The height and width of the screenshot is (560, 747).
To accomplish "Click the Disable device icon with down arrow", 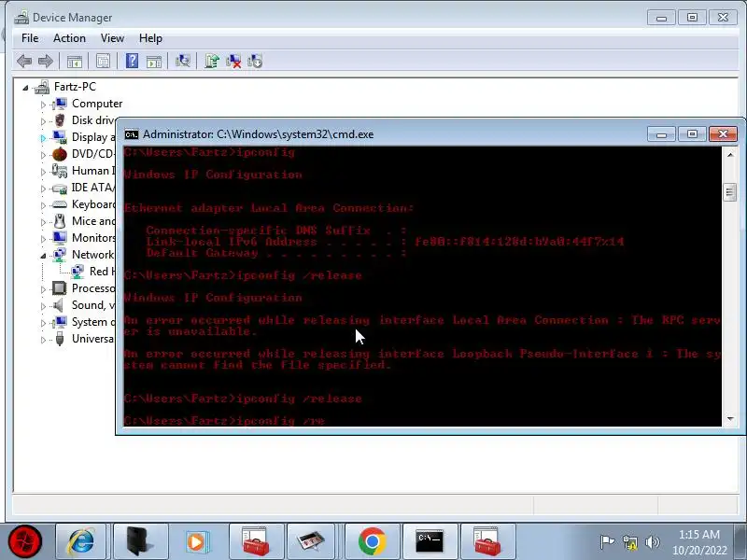I will tap(255, 61).
